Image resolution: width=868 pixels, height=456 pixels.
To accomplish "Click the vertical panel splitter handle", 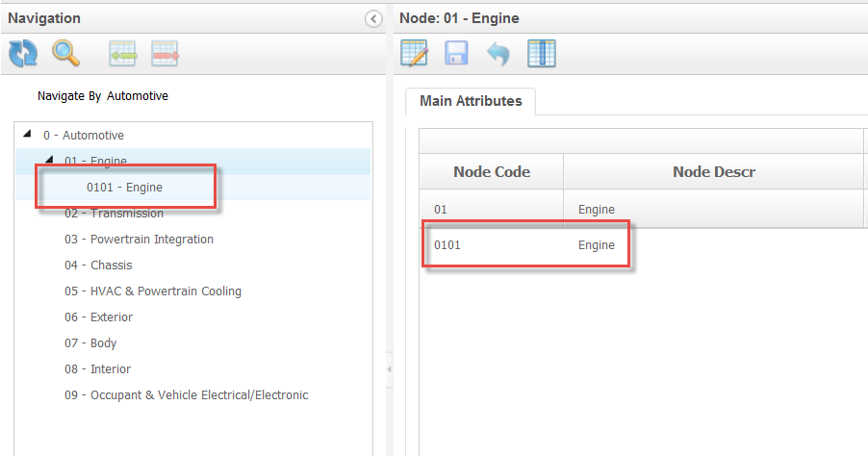I will tap(389, 369).
